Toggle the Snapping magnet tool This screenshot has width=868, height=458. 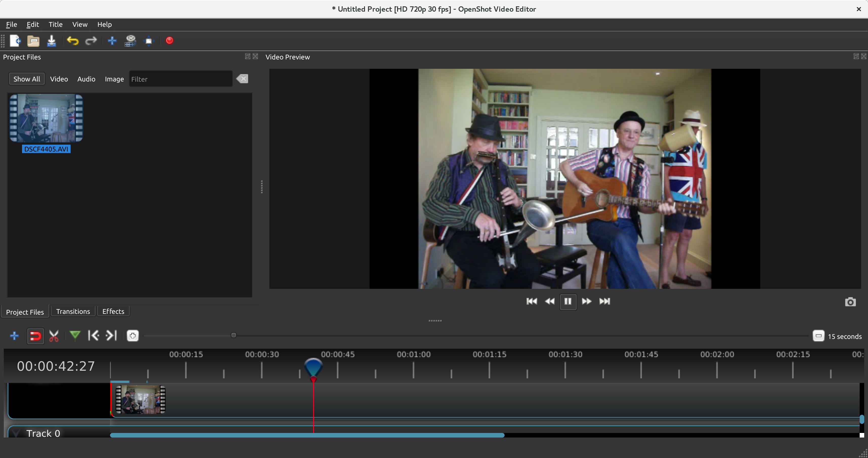35,336
